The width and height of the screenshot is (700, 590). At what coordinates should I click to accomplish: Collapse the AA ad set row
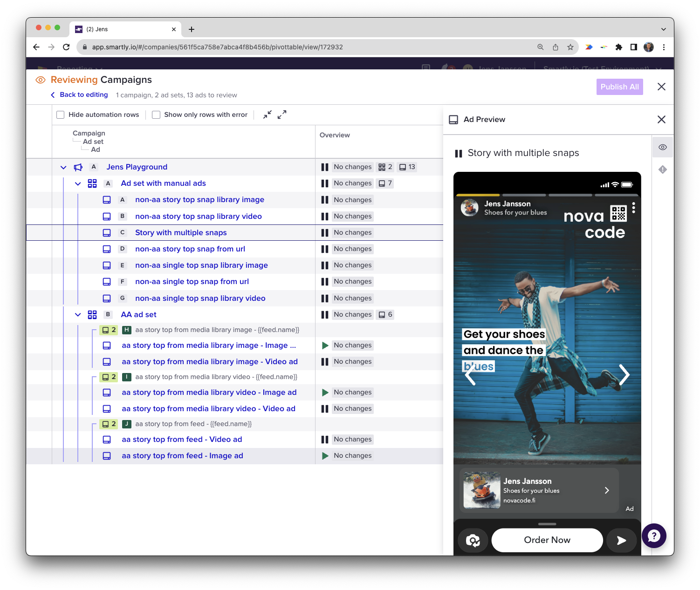[x=78, y=315]
